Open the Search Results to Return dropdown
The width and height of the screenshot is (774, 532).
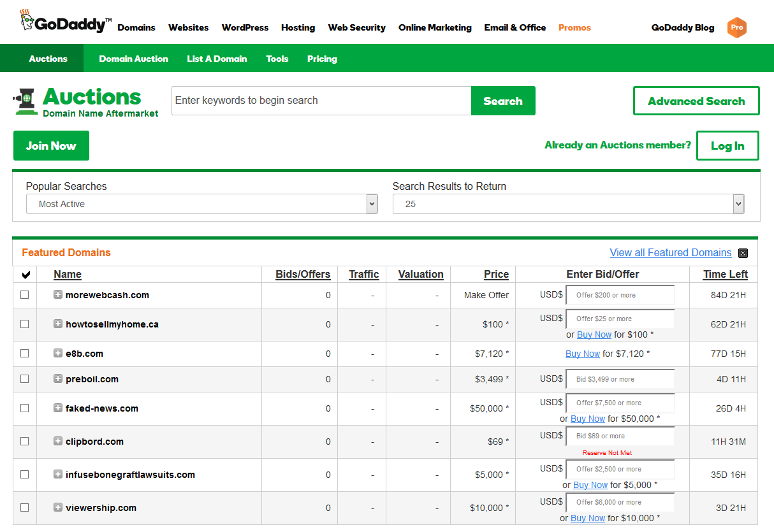(568, 204)
